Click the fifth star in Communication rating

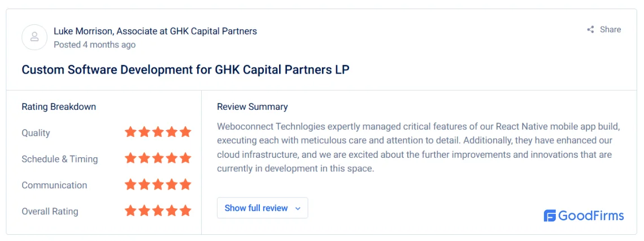point(186,184)
